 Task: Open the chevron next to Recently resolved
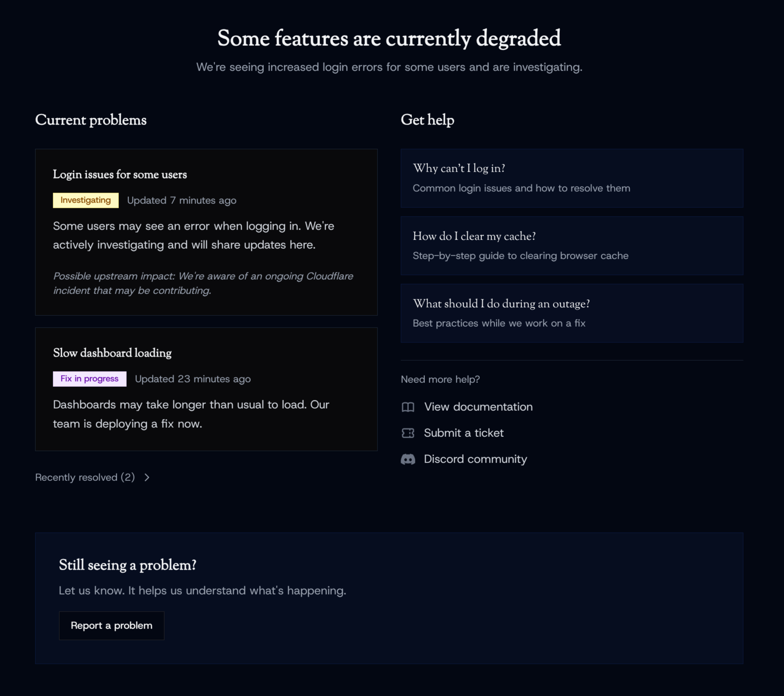tap(147, 477)
